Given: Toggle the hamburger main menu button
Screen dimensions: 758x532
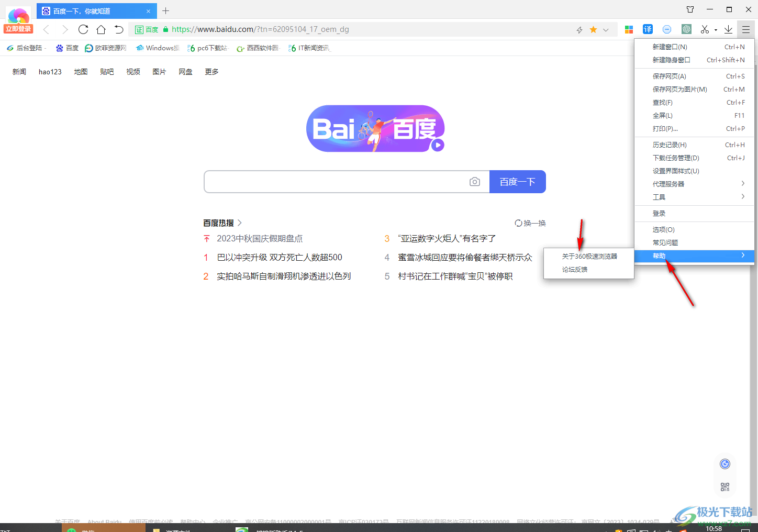Looking at the screenshot, I should 745,29.
